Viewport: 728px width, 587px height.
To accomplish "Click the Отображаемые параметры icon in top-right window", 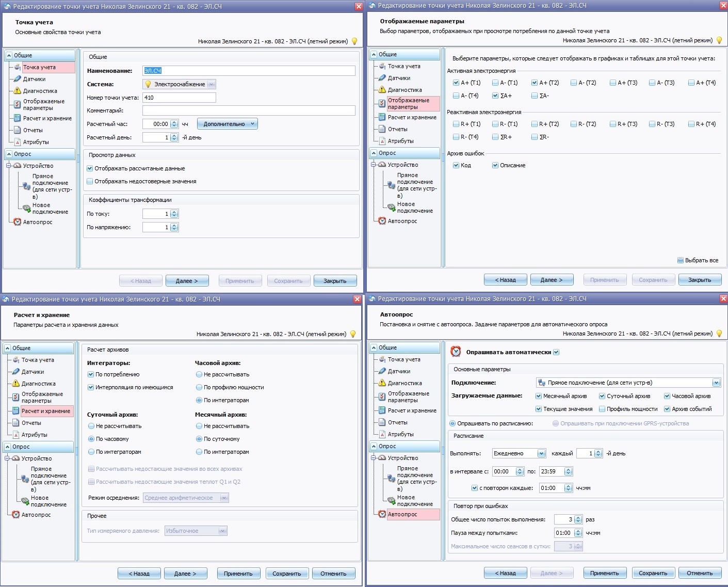I will [x=382, y=104].
